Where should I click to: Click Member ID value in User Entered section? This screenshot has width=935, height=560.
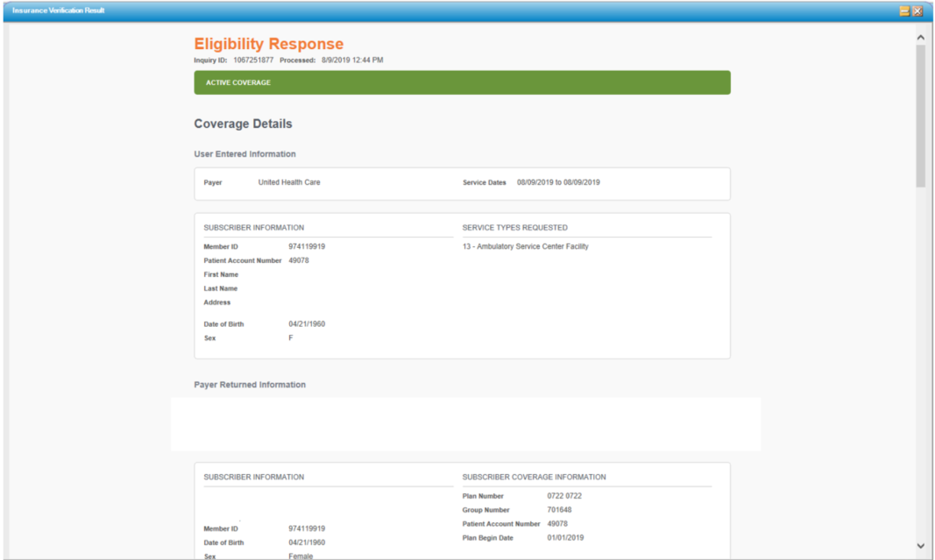[307, 247]
